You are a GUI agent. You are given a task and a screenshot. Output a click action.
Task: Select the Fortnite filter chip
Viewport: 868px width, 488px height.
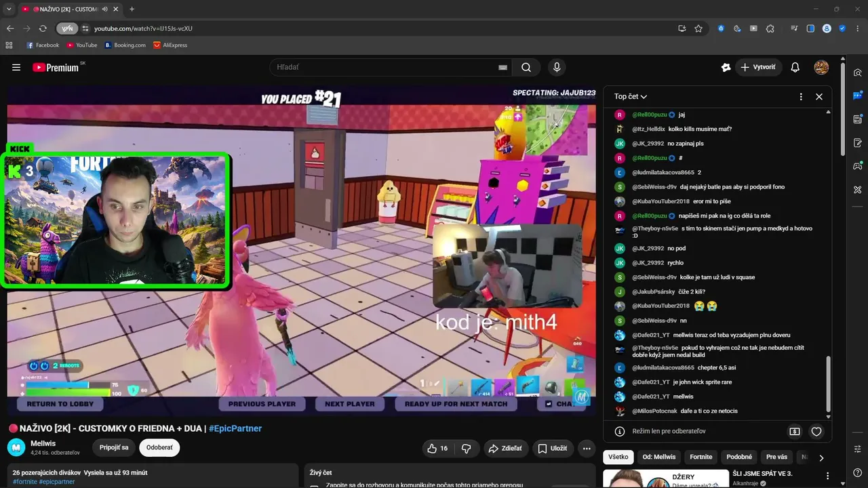(x=701, y=457)
